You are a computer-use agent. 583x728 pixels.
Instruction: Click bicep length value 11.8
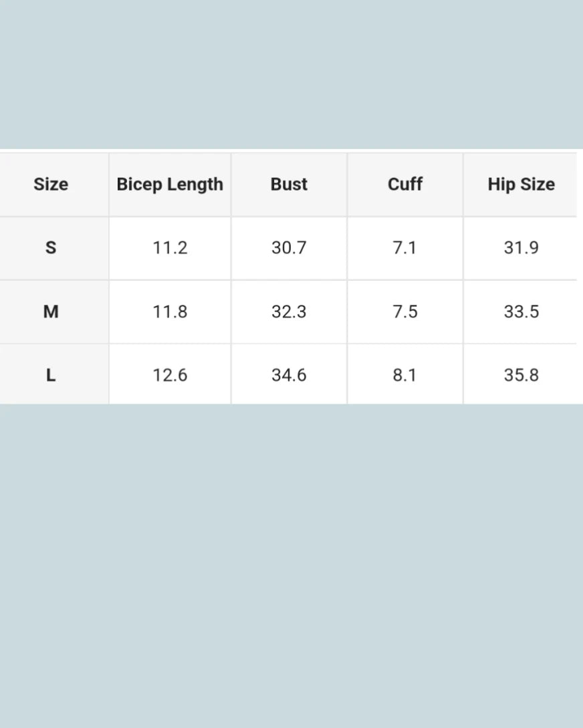pos(170,312)
